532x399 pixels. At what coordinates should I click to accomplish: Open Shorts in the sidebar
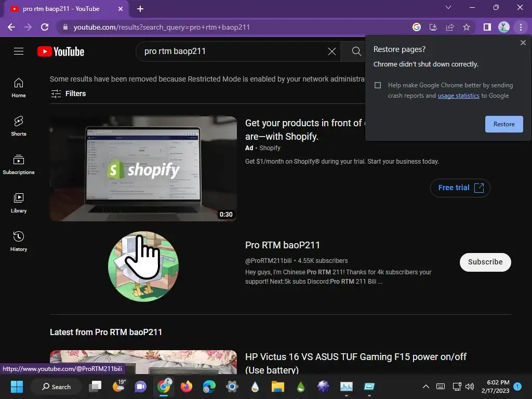tap(19, 126)
